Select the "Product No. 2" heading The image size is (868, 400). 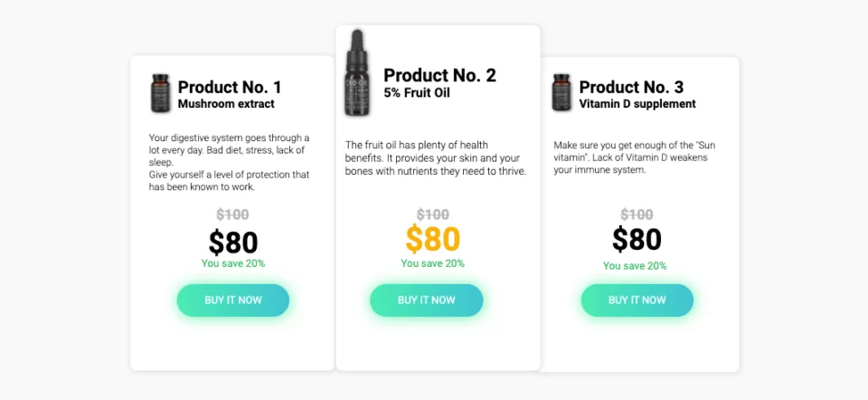pyautogui.click(x=439, y=75)
